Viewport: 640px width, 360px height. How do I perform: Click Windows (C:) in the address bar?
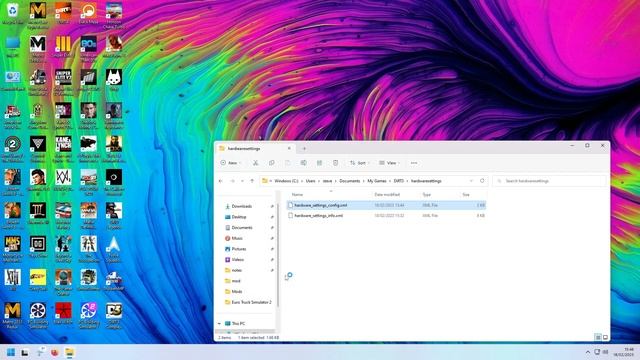(286, 181)
